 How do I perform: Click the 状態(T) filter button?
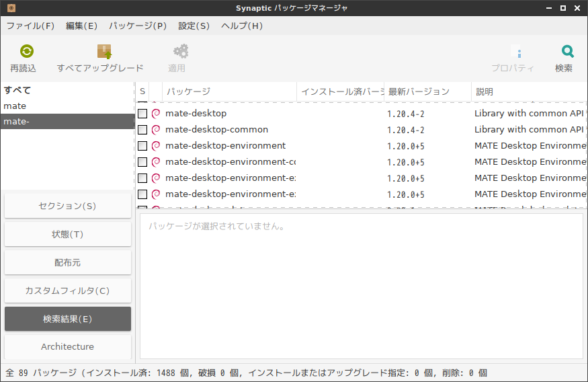68,234
